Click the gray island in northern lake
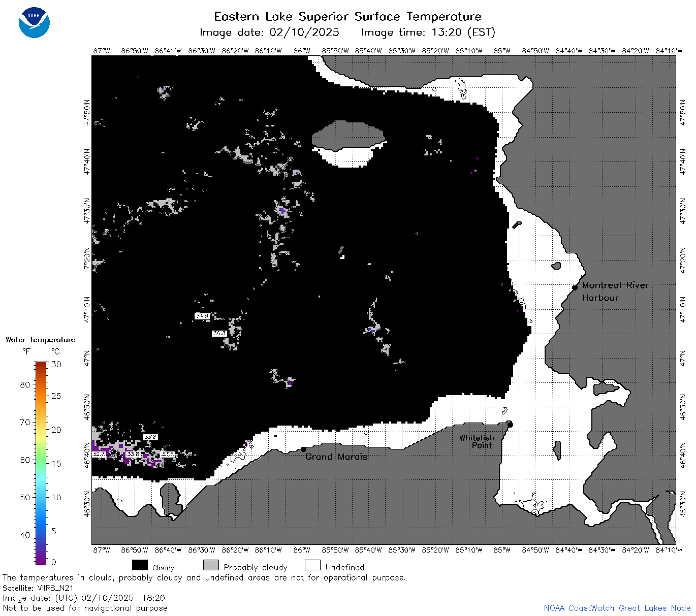 click(x=348, y=135)
